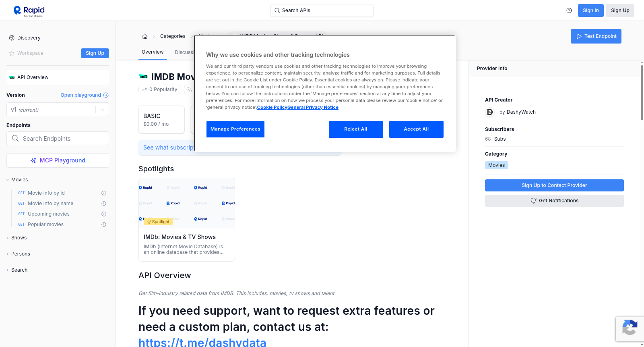This screenshot has width=644, height=347.
Task: Click the info icon for Movie info by id
Action: point(104,193)
